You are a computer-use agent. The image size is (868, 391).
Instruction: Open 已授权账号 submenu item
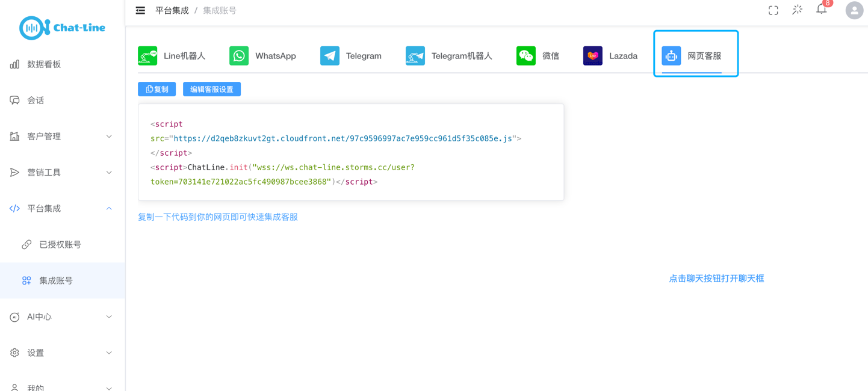(x=63, y=245)
